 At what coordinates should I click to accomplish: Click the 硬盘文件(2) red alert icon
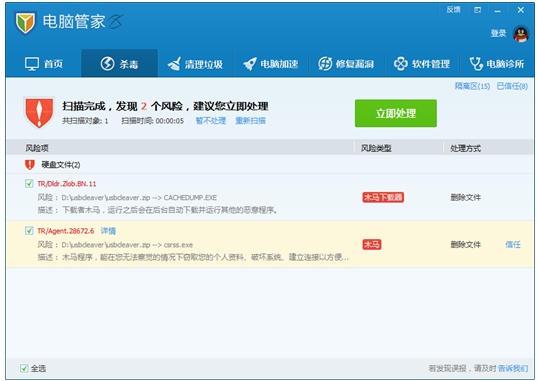point(30,164)
